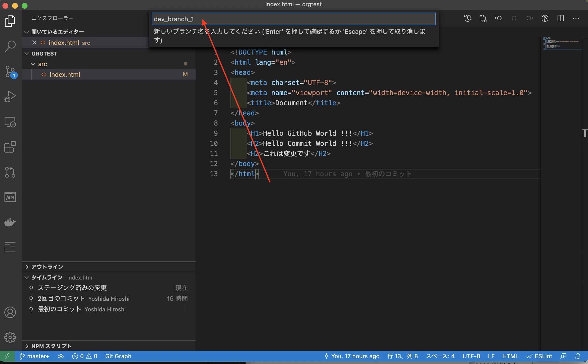Open Git Graph from status bar
The height and width of the screenshot is (364, 588).
pos(118,356)
